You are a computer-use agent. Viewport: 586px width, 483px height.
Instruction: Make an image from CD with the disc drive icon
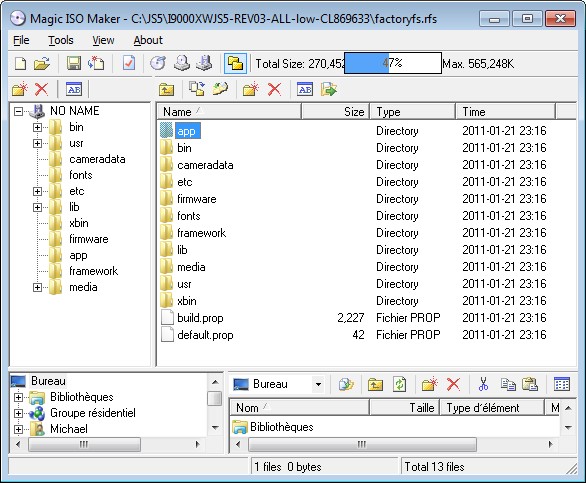[x=182, y=63]
